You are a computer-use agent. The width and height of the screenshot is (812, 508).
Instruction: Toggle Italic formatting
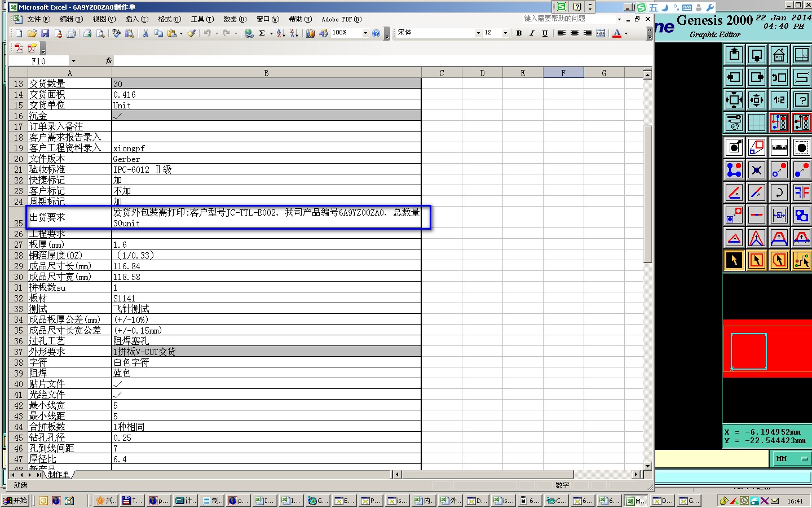click(x=532, y=33)
